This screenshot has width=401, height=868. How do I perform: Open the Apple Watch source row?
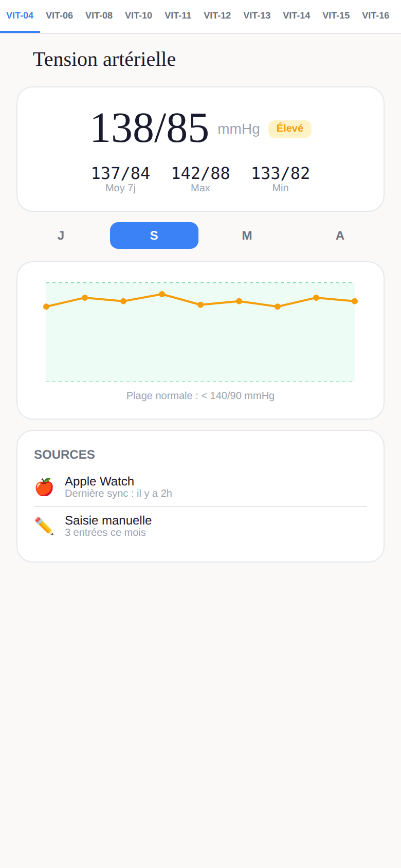click(200, 487)
